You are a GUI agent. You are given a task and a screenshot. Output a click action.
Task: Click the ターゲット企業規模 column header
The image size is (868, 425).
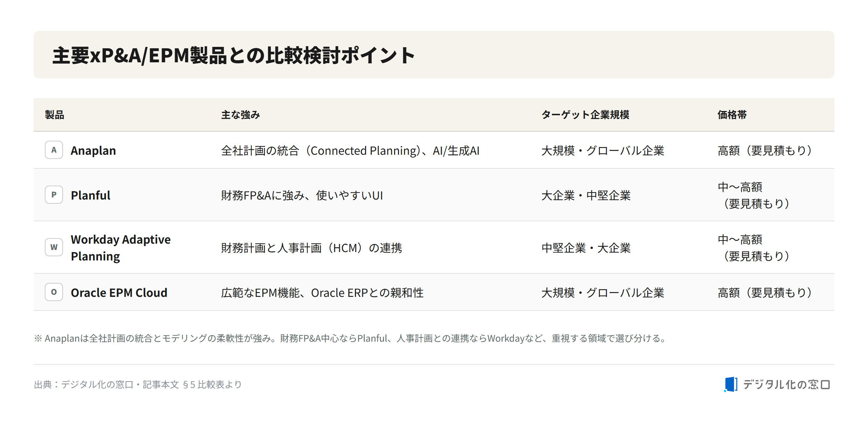tap(585, 114)
